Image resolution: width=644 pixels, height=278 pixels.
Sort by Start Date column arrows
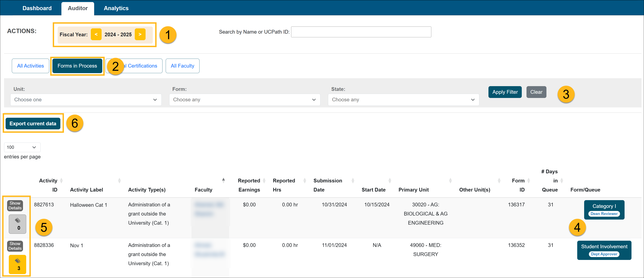[x=390, y=181]
